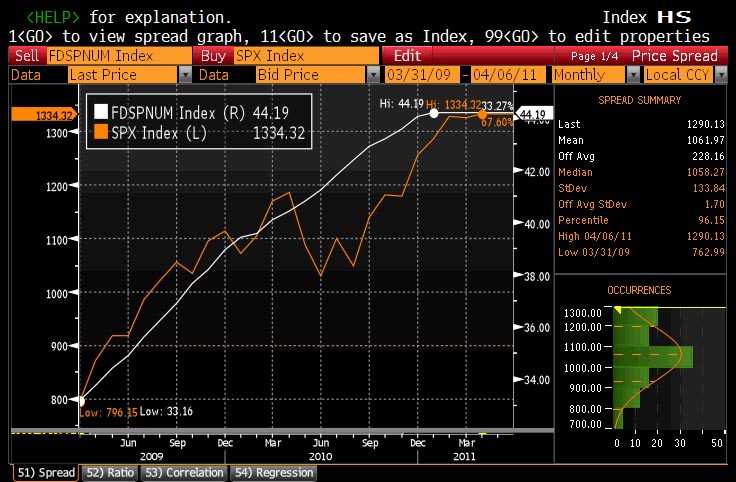Image resolution: width=736 pixels, height=482 pixels.
Task: Click the Edit button
Action: point(407,56)
